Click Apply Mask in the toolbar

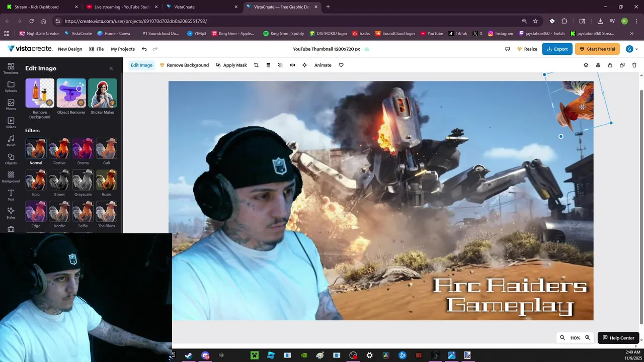click(x=231, y=65)
